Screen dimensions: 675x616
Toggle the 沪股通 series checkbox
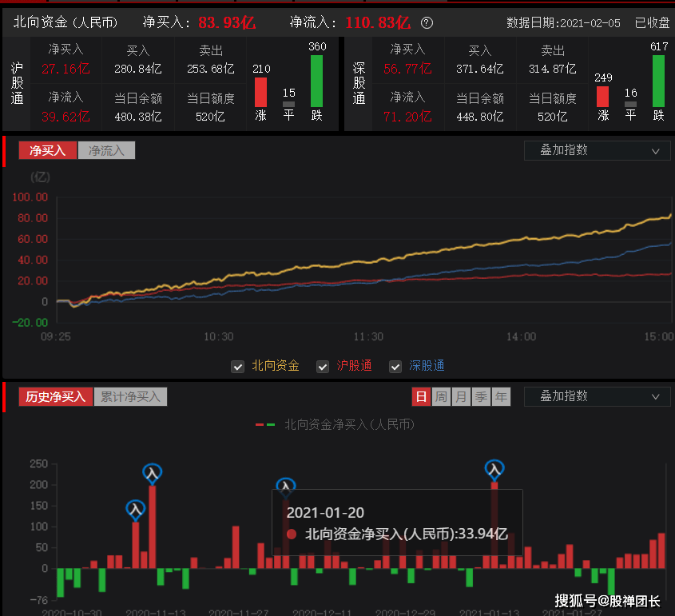323,366
